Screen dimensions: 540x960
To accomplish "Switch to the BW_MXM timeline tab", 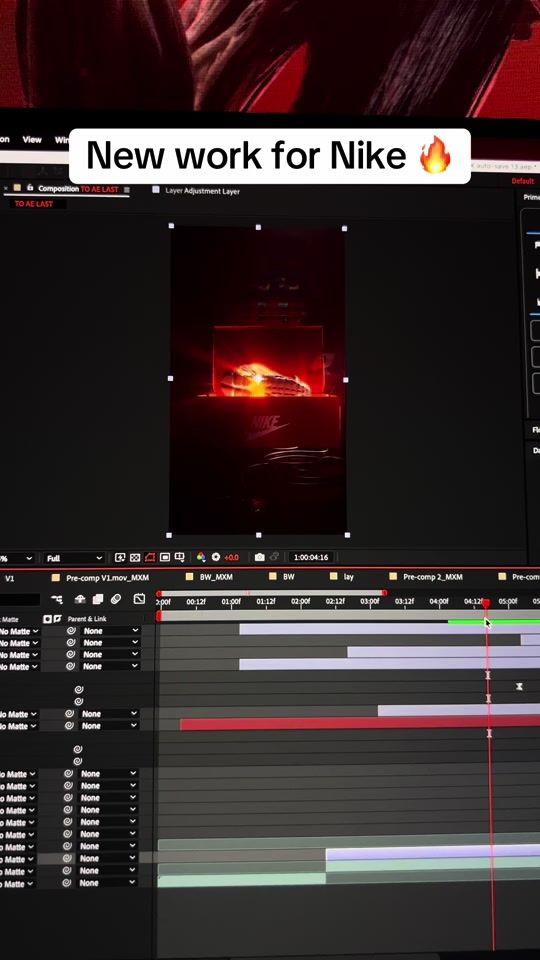I will point(216,577).
